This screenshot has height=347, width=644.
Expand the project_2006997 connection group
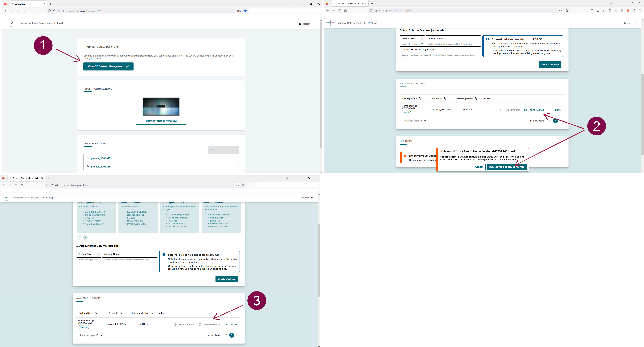pyautogui.click(x=88, y=158)
